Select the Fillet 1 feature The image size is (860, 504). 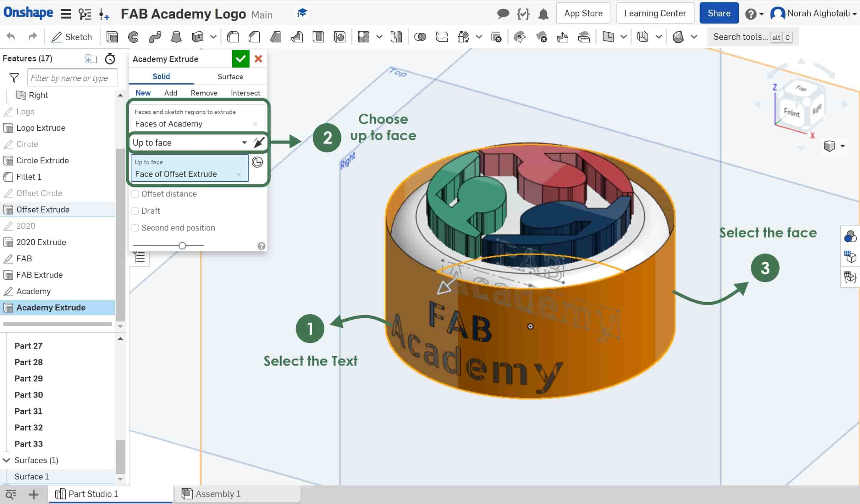click(58, 177)
